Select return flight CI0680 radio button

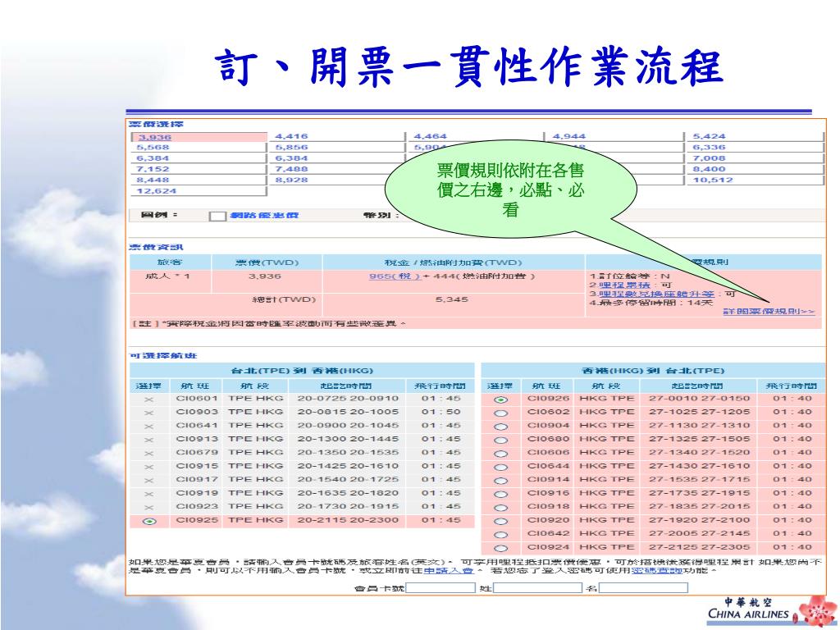coord(500,440)
